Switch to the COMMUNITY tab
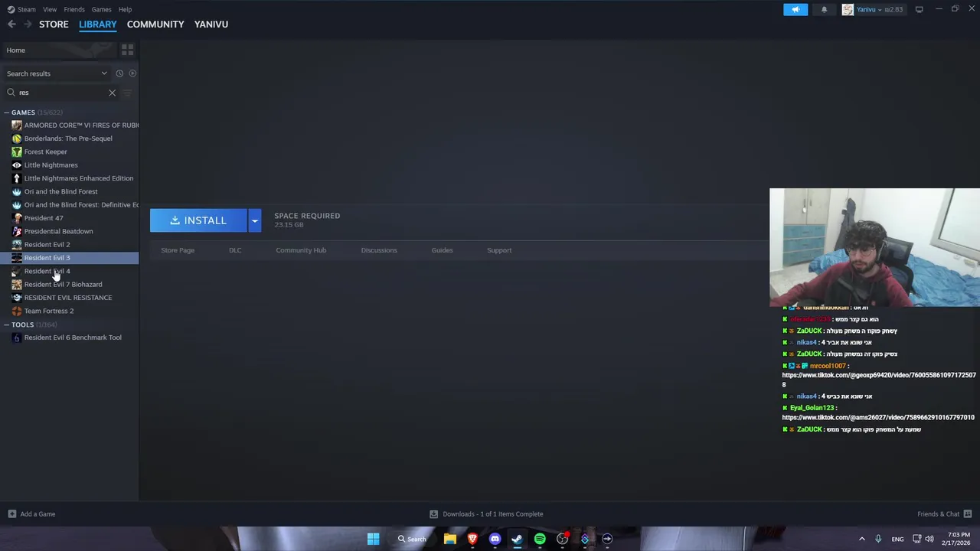Viewport: 980px width, 551px height. point(155,24)
